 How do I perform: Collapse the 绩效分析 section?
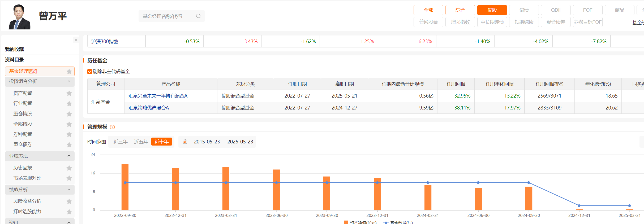[x=69, y=189]
